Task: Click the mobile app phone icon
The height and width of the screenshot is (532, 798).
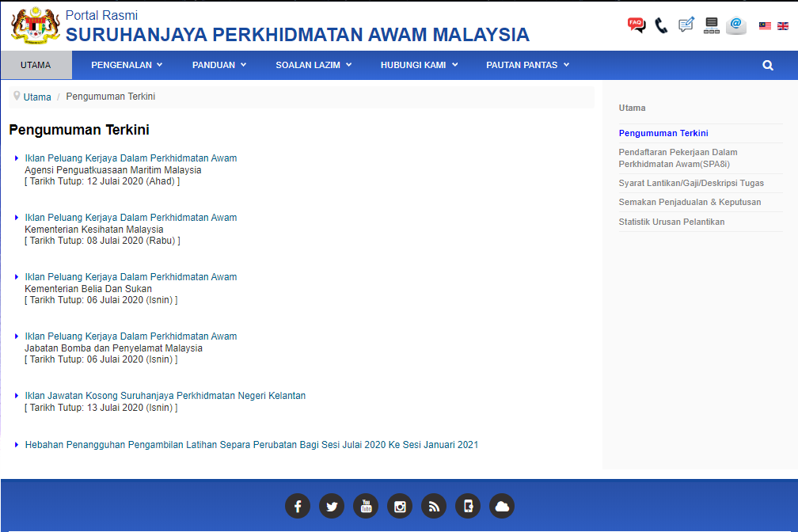Action: 468,506
